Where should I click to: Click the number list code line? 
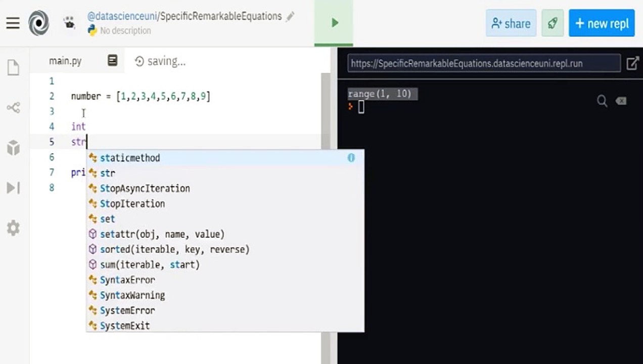tap(141, 96)
